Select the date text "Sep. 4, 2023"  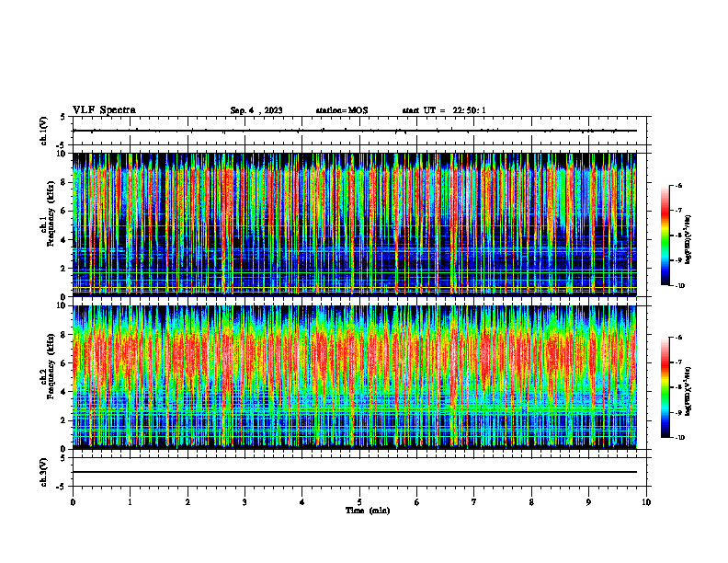point(256,110)
